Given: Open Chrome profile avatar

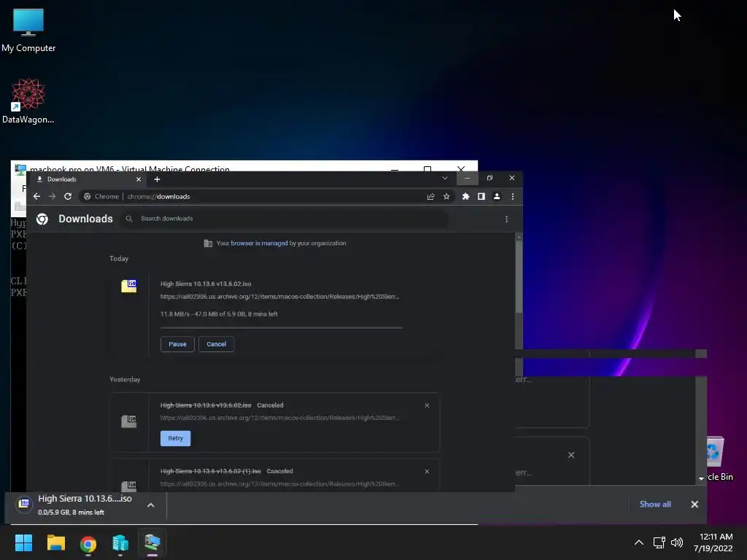Looking at the screenshot, I should tap(497, 196).
